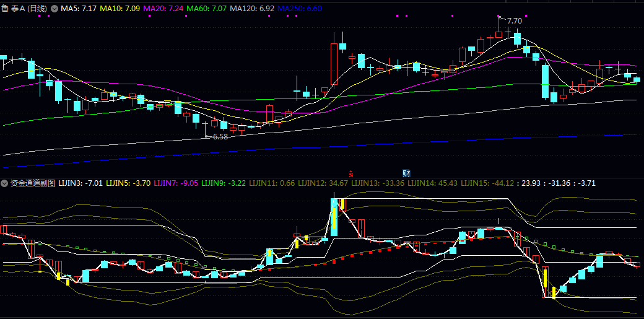Image resolution: width=644 pixels, height=319 pixels.
Task: Click the LIJIN11: 0.66 value
Action: tap(272, 183)
